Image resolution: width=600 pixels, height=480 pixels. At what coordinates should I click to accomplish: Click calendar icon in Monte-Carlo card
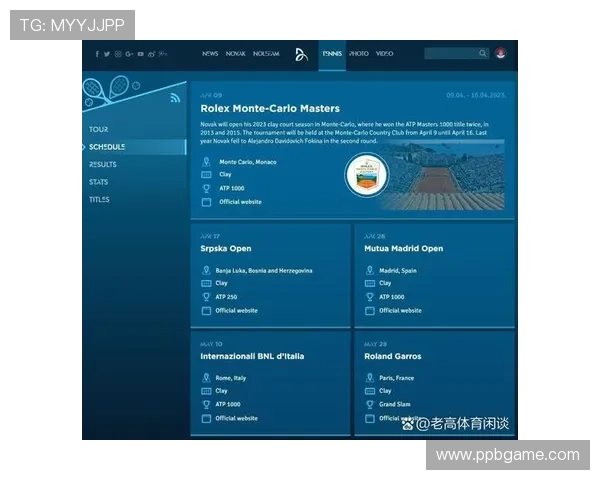(206, 202)
